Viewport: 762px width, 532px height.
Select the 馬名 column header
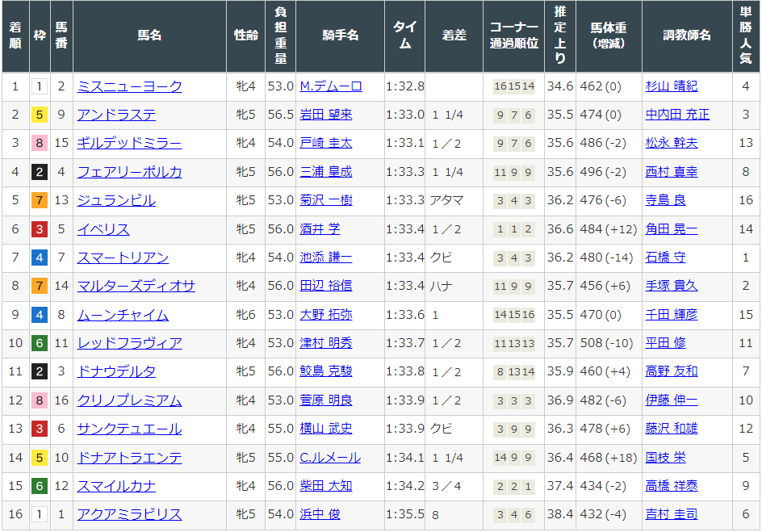(149, 36)
